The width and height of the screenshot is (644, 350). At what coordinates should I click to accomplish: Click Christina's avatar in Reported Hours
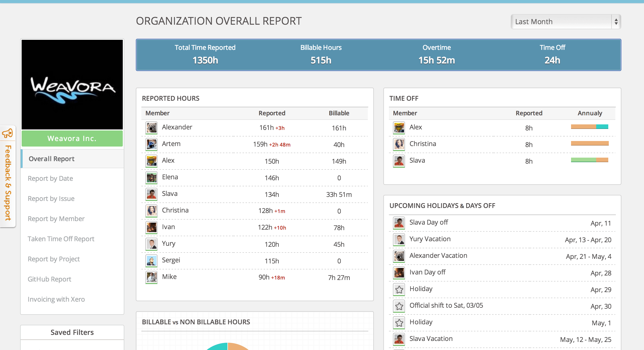click(151, 211)
